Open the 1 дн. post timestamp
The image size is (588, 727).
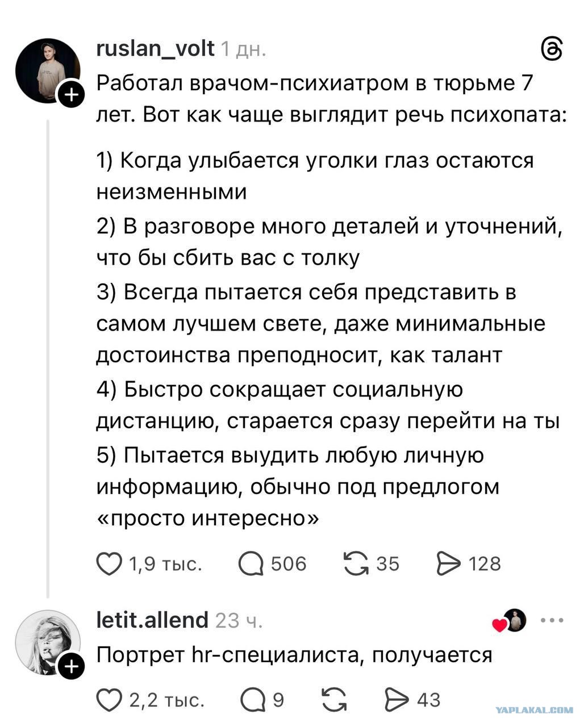click(x=243, y=50)
